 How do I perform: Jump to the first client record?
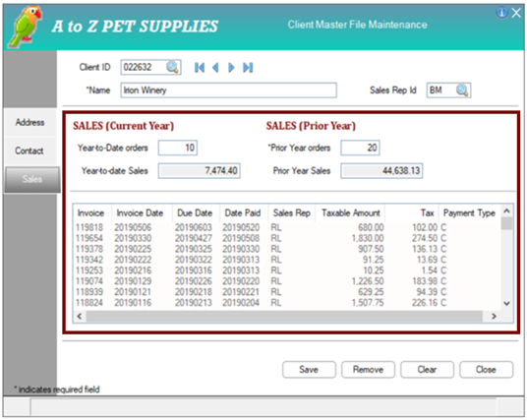point(200,68)
